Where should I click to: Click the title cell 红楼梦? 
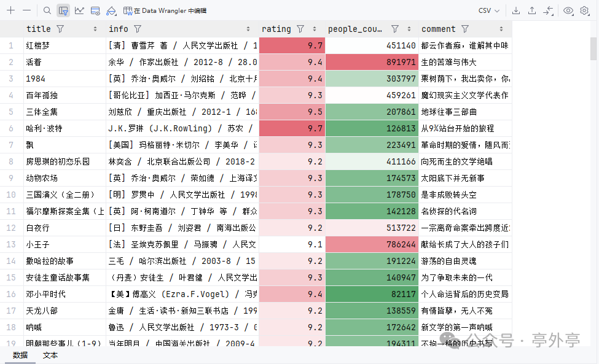pos(65,46)
